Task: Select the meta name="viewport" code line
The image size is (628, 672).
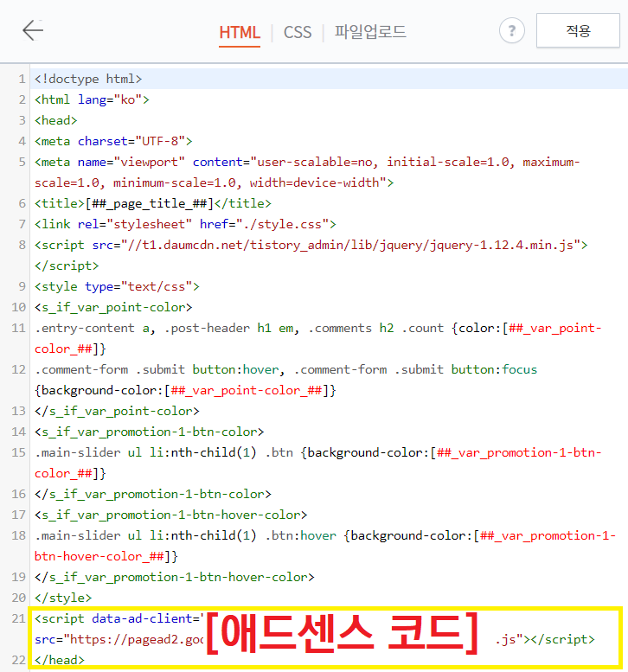Action: [307, 172]
